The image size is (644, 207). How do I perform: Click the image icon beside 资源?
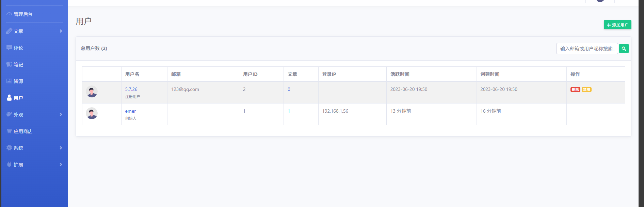[x=9, y=81]
